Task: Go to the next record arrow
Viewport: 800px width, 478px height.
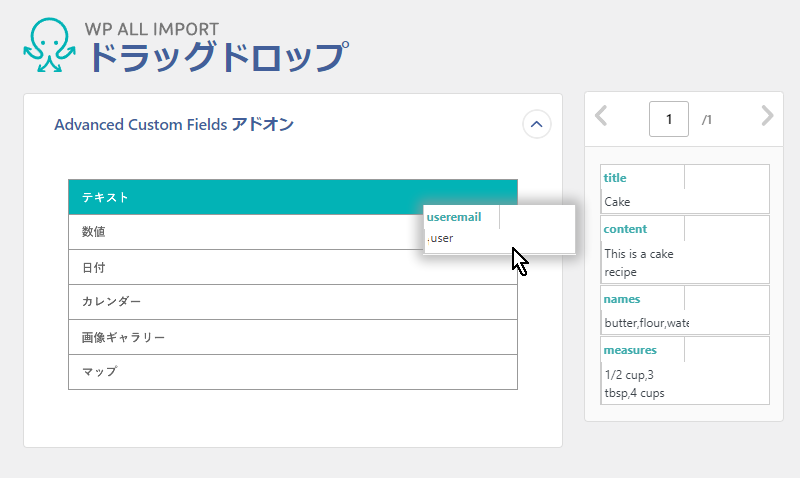Action: 767,116
